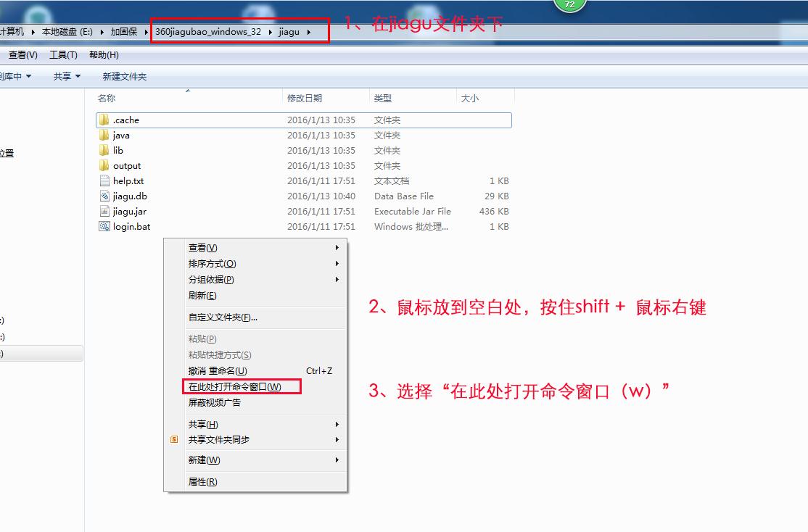Expand breadcrumb arrow after jiagu

(309, 32)
